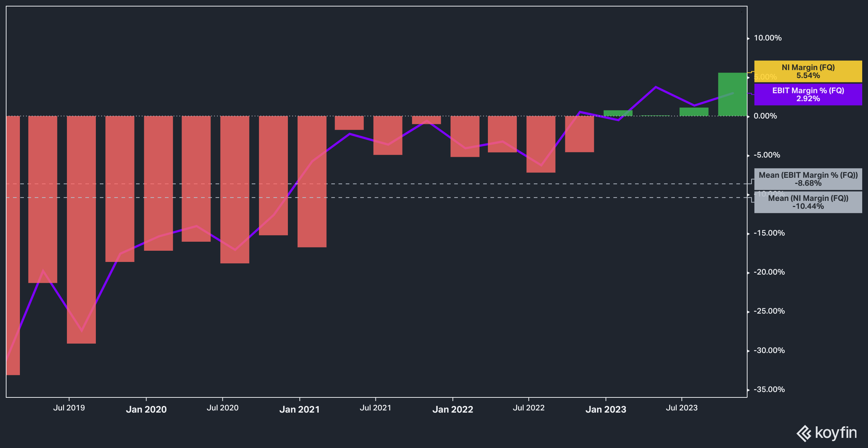Screen dimensions: 868x448
Task: Click the Jan 2023 x-axis label
Action: [x=606, y=409]
